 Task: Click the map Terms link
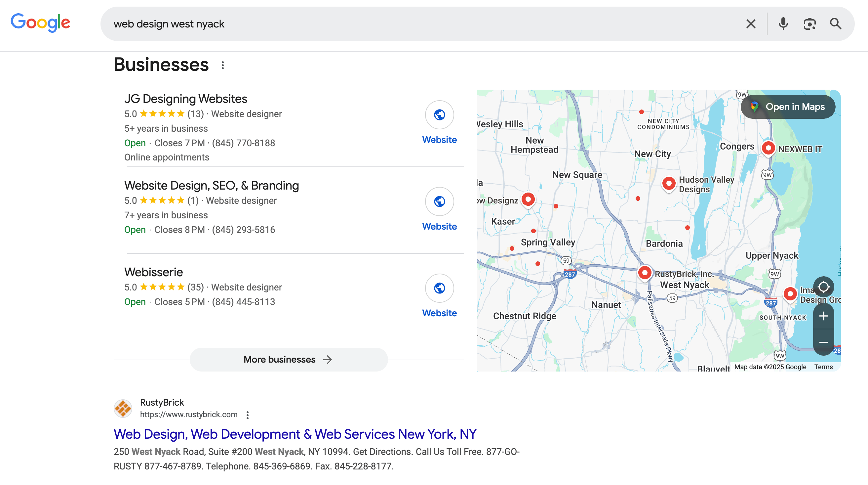click(823, 367)
